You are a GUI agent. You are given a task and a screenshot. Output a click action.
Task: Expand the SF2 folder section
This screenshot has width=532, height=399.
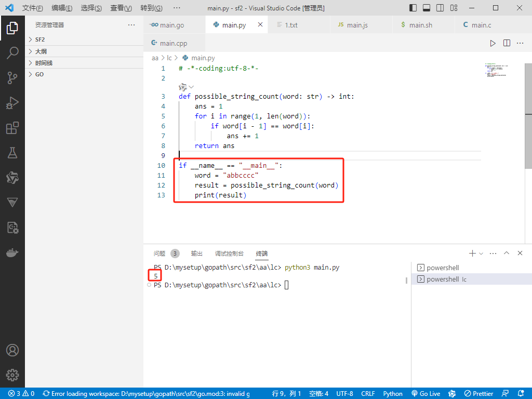84,39
